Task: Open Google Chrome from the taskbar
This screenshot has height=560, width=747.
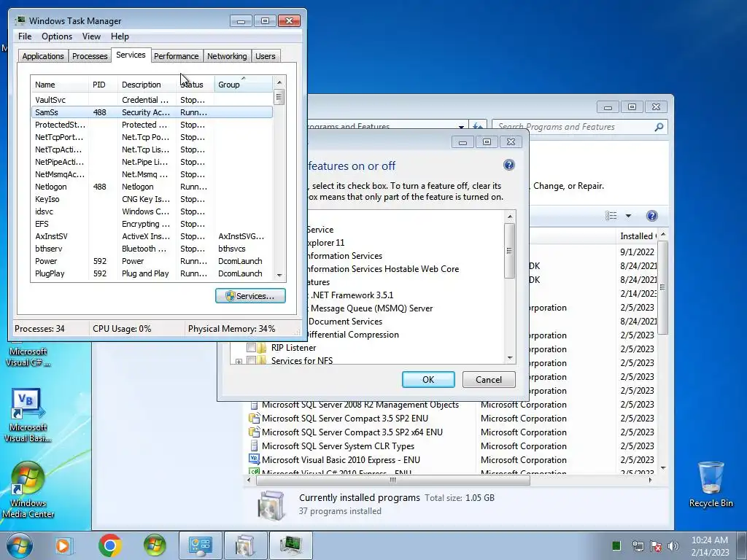Action: (110, 545)
